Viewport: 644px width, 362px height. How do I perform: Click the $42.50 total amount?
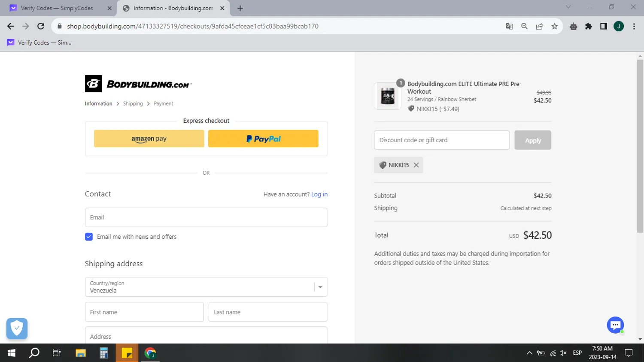click(538, 235)
